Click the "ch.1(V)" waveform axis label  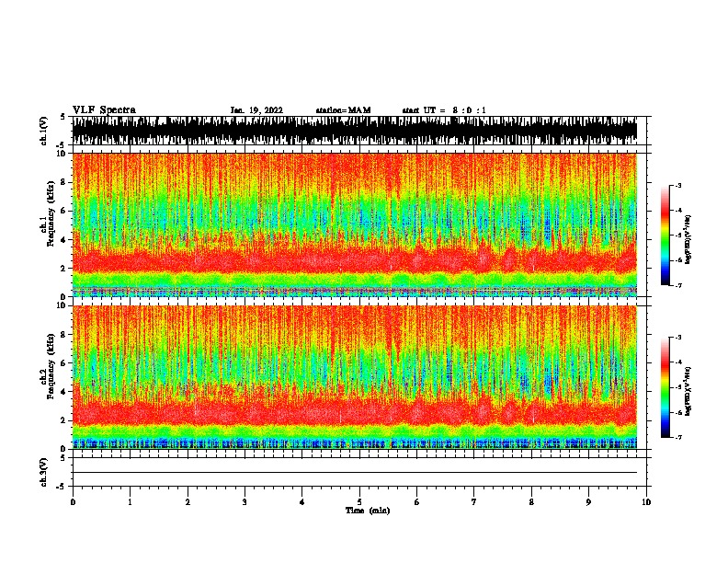point(44,131)
